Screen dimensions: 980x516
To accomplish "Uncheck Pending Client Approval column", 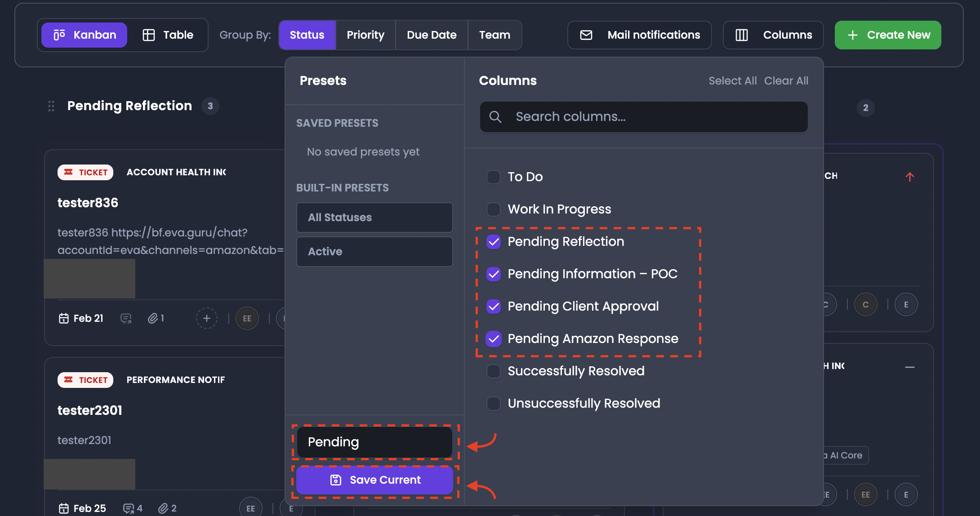I will click(x=494, y=307).
